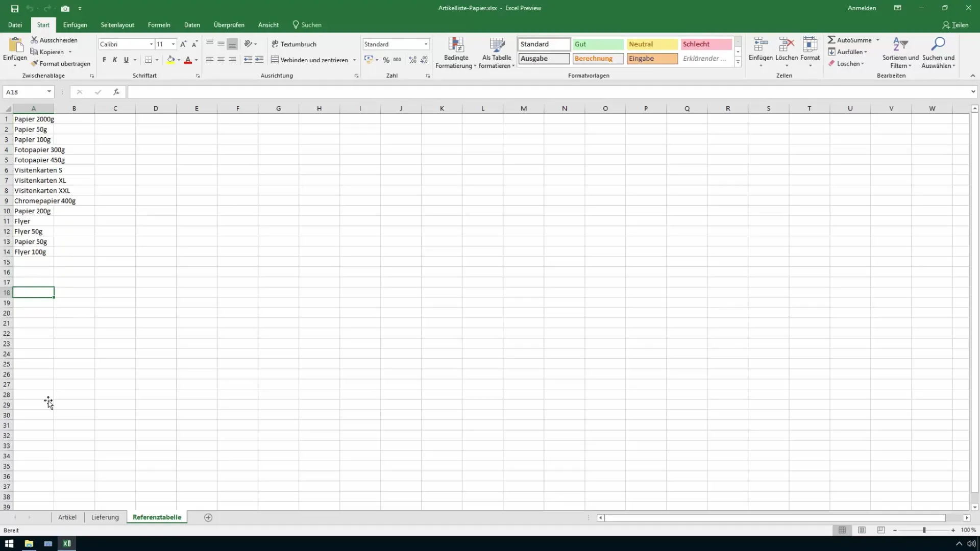Click into the formula bar input
The width and height of the screenshot is (980, 551).
(x=548, y=92)
